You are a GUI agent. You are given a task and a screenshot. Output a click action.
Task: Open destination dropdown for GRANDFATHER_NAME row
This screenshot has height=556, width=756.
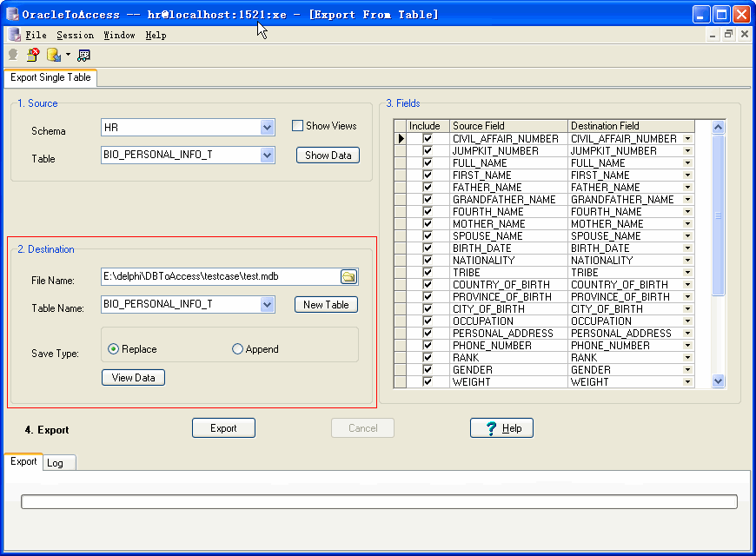pos(688,200)
